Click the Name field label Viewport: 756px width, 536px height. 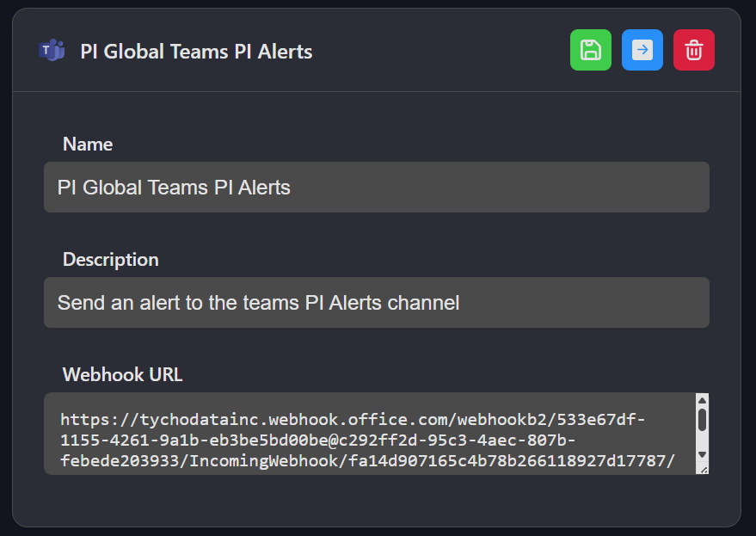(x=87, y=144)
